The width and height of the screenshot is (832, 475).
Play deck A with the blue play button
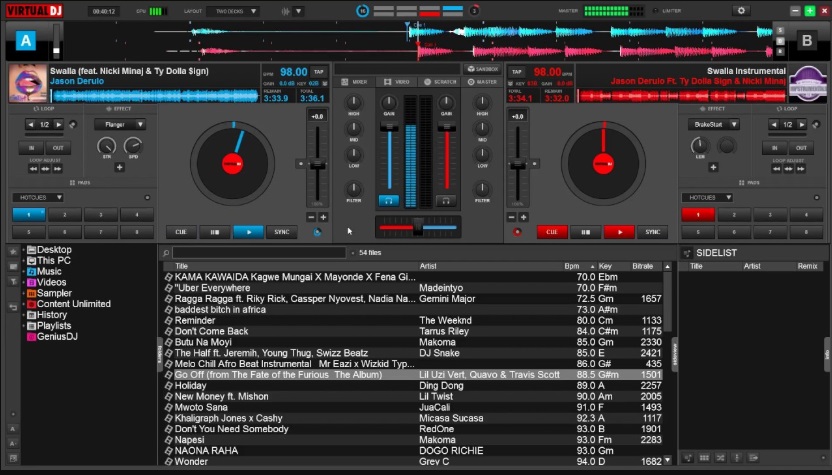248,232
